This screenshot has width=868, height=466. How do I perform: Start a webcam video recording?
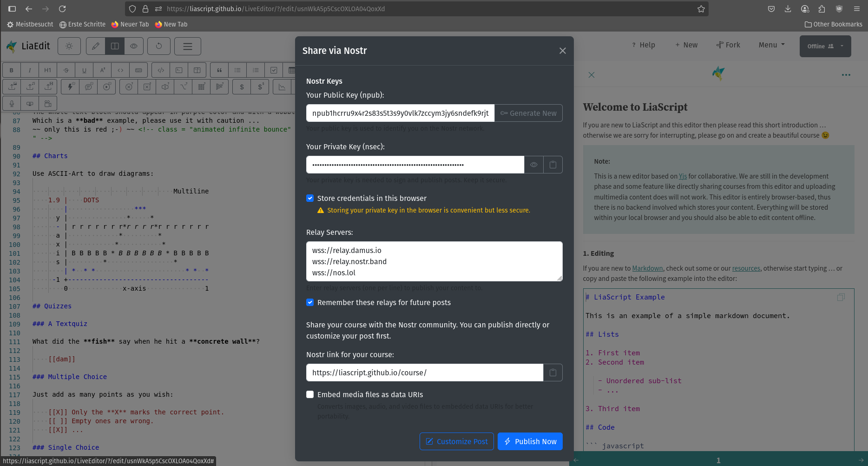30,103
